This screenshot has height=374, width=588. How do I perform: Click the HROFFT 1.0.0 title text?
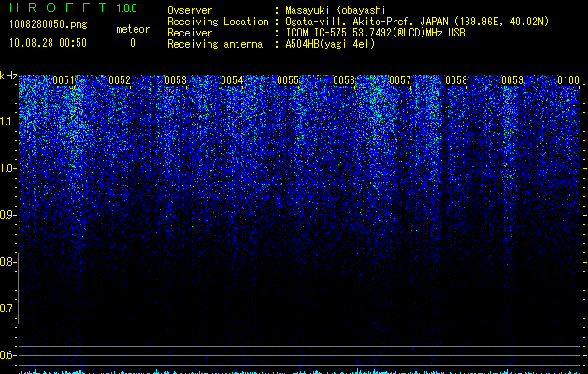pyautogui.click(x=73, y=7)
